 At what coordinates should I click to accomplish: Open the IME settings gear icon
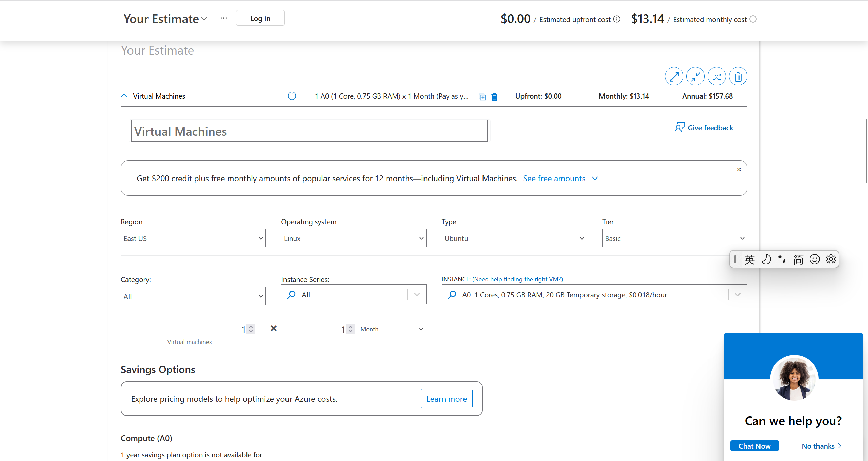831,259
